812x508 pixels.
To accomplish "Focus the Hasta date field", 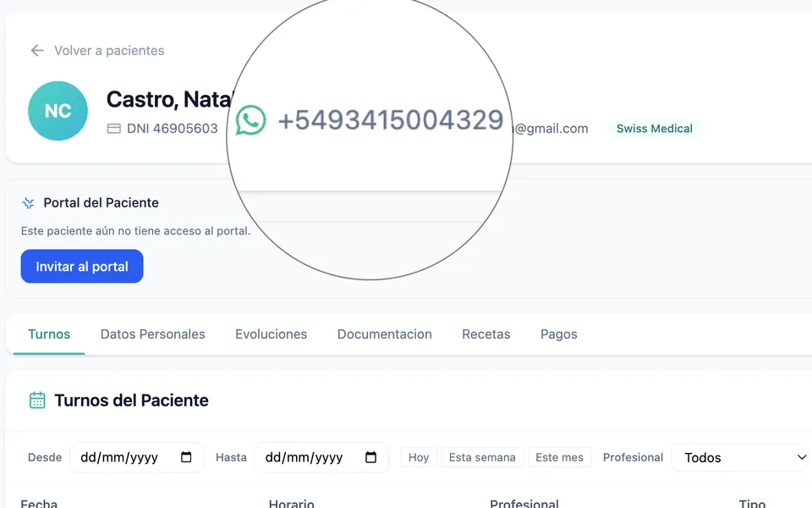I will coord(321,457).
